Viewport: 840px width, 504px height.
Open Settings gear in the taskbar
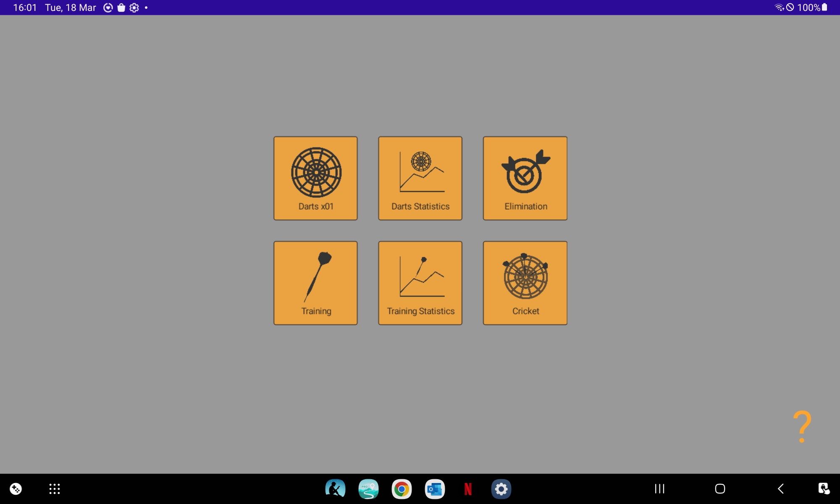point(501,489)
